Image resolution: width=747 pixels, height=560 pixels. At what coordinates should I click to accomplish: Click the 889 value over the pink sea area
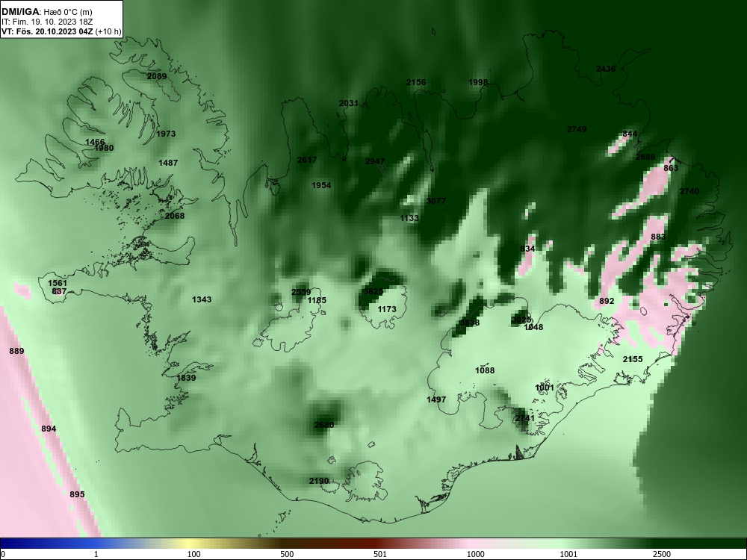pyautogui.click(x=16, y=352)
